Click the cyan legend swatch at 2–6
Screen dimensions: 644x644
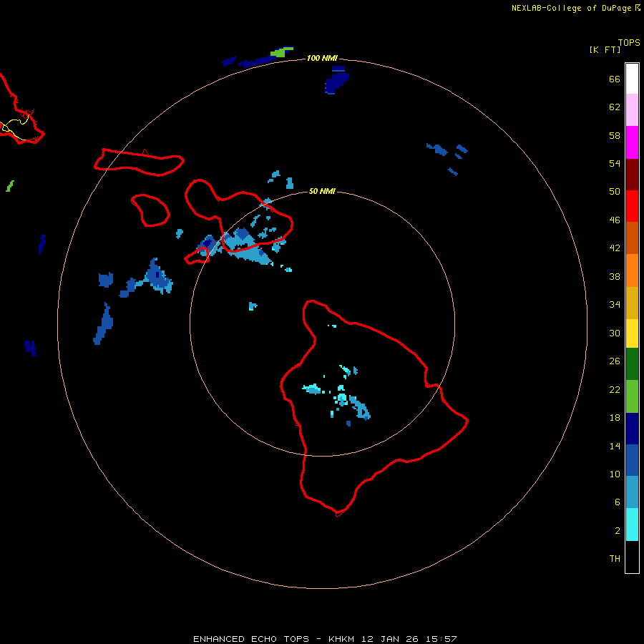click(x=632, y=525)
